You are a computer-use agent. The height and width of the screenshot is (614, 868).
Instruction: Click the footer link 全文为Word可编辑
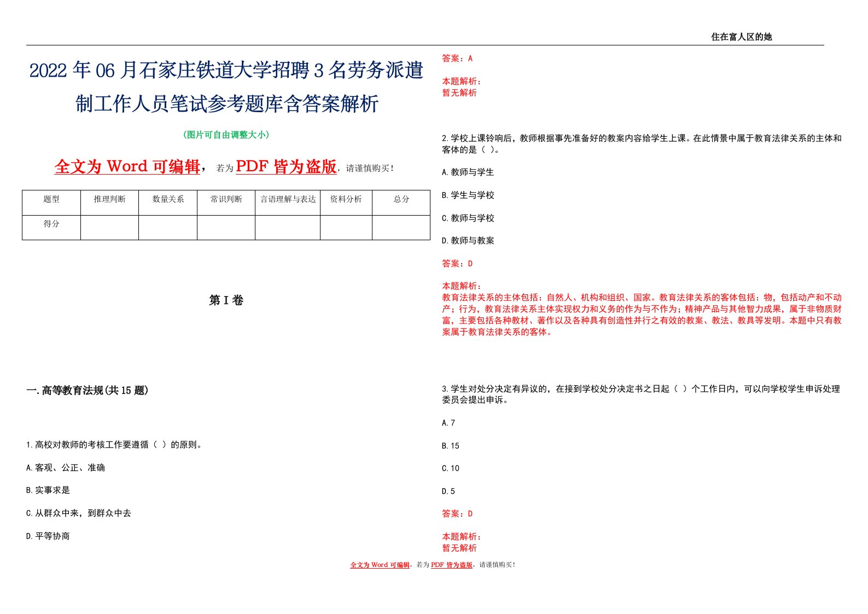coord(380,565)
